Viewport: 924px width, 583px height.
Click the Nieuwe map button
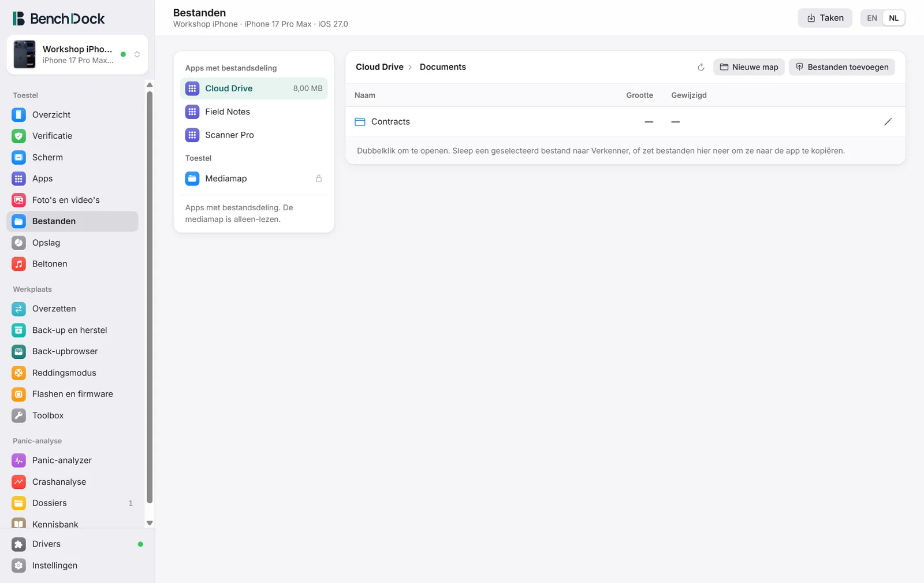pyautogui.click(x=748, y=67)
